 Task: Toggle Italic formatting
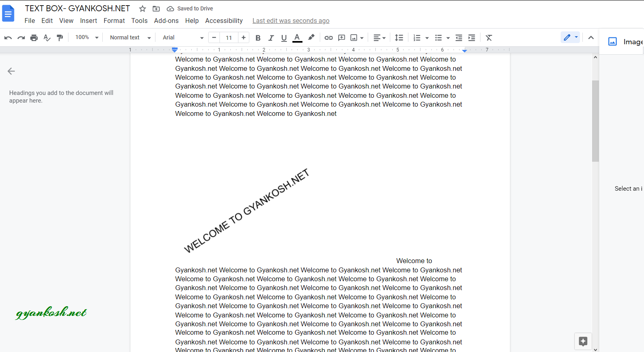pyautogui.click(x=271, y=38)
